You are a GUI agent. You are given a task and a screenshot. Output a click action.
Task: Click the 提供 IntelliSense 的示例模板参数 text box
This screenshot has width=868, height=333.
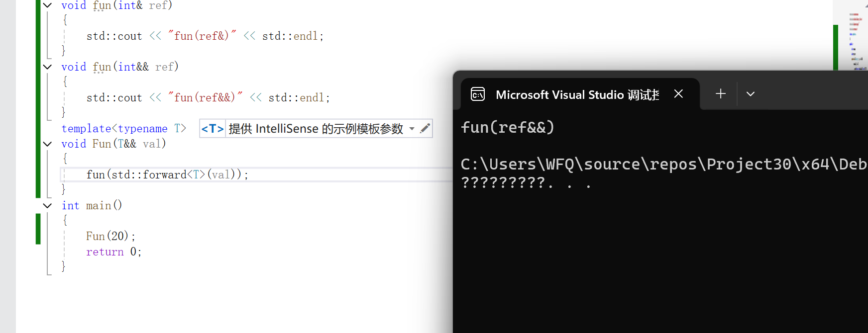(x=316, y=129)
